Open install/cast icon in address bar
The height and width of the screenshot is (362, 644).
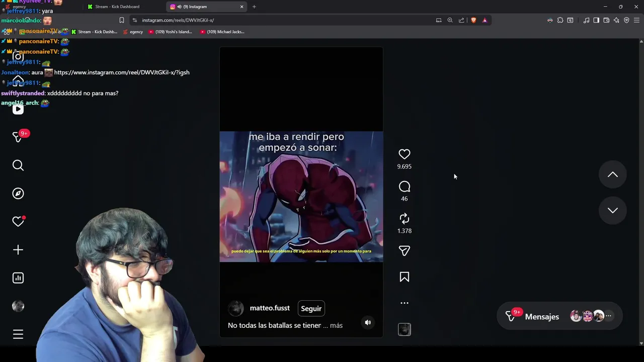439,20
